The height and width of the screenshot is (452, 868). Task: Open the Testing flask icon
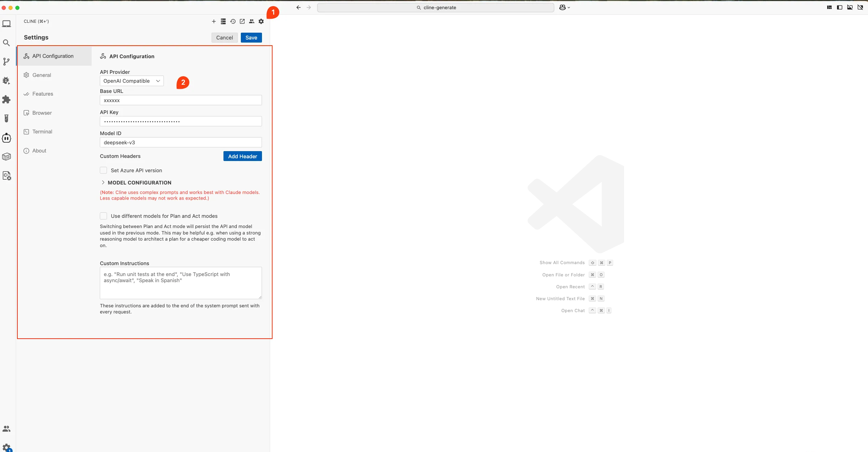click(x=6, y=118)
